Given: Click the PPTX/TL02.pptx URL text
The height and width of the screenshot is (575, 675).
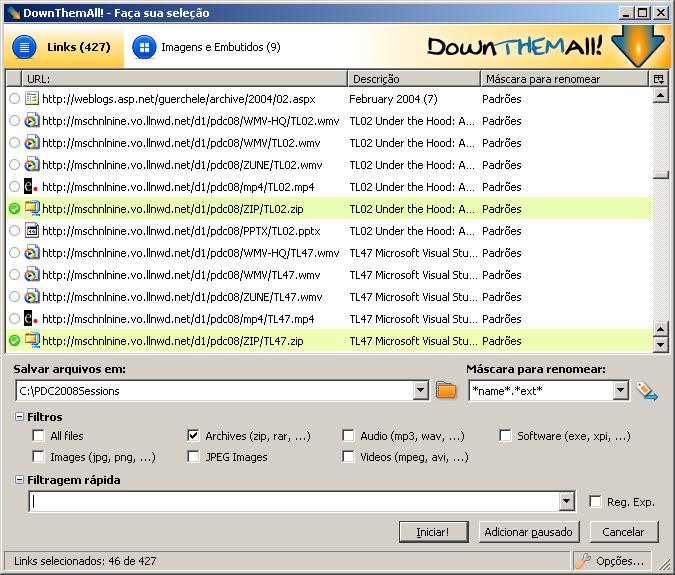Looking at the screenshot, I should pyautogui.click(x=181, y=231).
